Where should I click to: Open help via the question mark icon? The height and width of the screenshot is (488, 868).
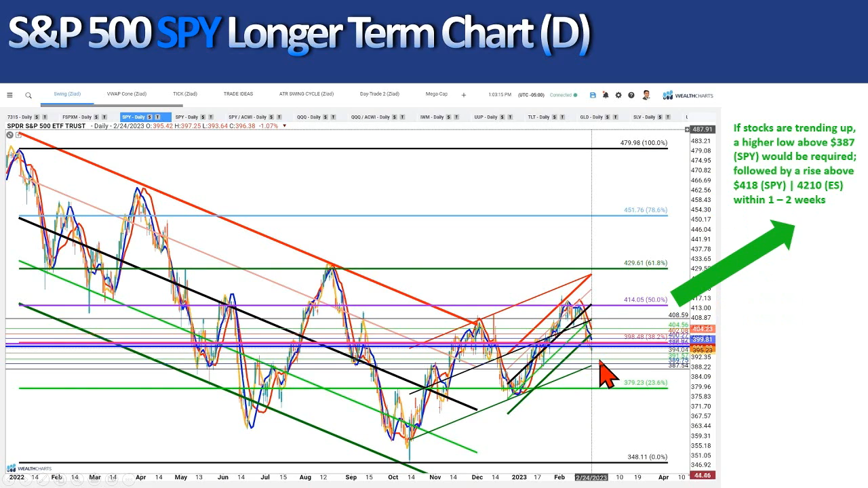pyautogui.click(x=631, y=95)
